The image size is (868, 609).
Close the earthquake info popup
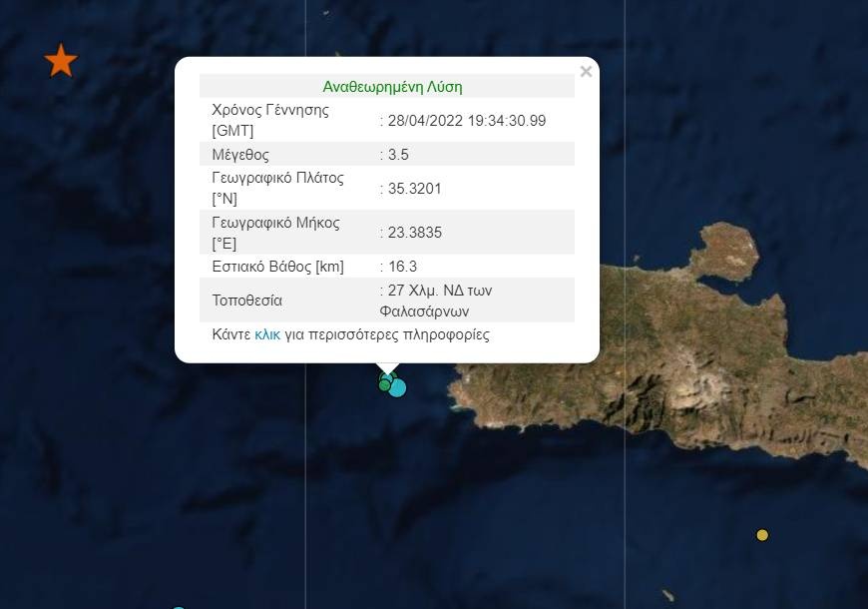click(586, 72)
